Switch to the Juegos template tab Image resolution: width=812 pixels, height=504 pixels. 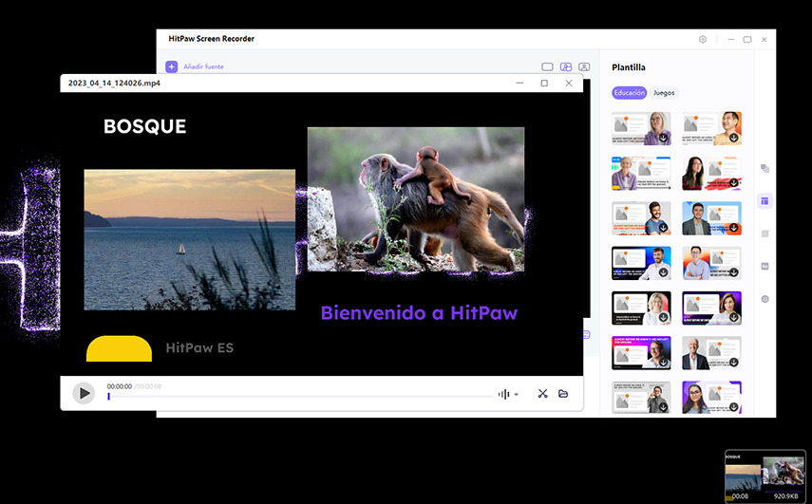coord(664,93)
